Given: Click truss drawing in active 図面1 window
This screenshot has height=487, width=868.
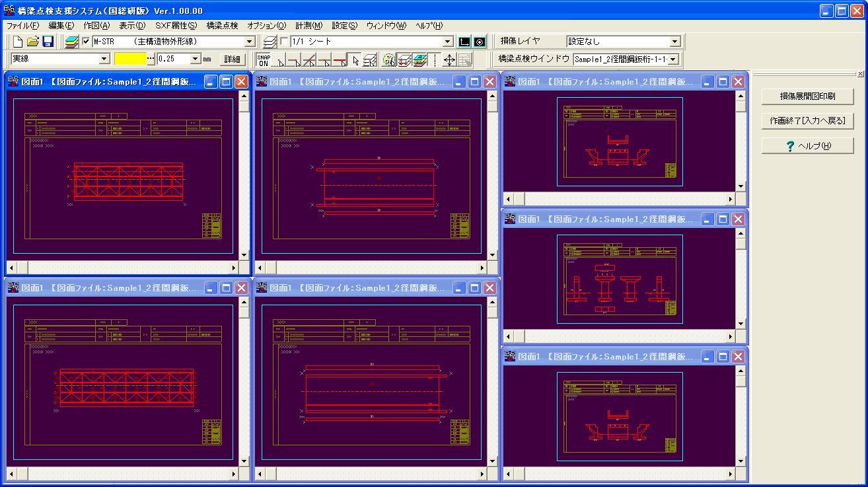Looking at the screenshot, I should point(128,180).
